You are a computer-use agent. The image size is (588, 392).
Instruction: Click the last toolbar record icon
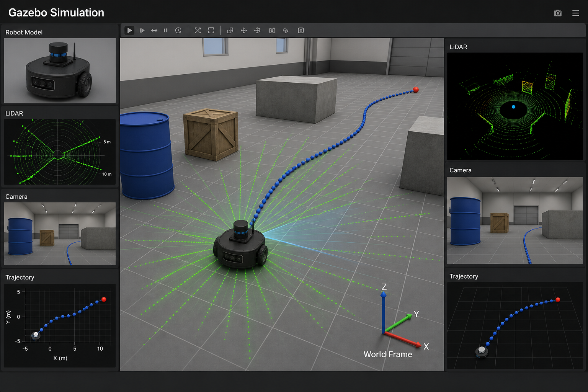[301, 30]
